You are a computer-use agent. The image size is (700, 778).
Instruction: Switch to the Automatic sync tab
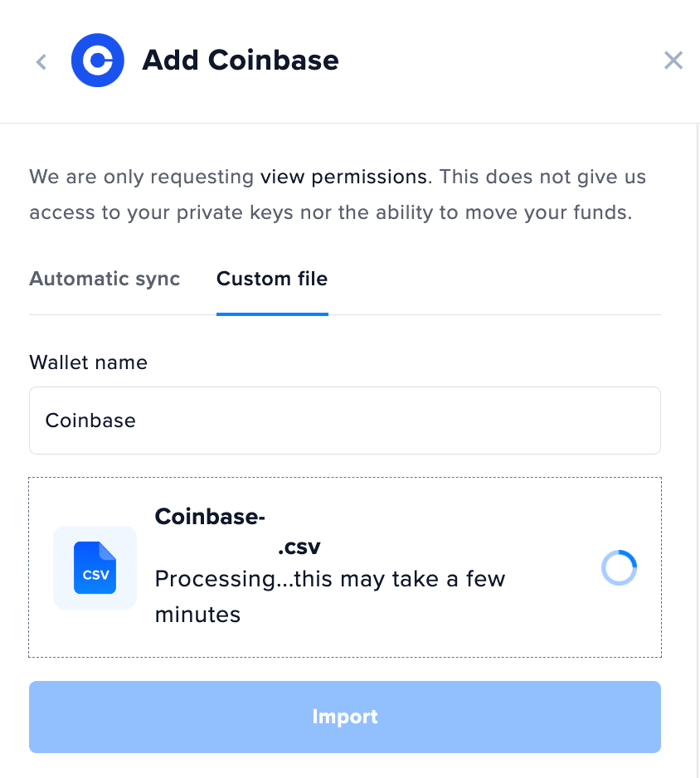pos(105,279)
